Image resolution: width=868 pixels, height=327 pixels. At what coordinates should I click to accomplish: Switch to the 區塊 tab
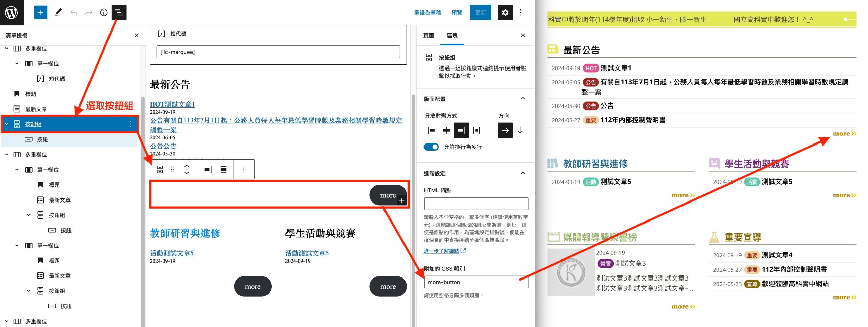click(x=452, y=35)
